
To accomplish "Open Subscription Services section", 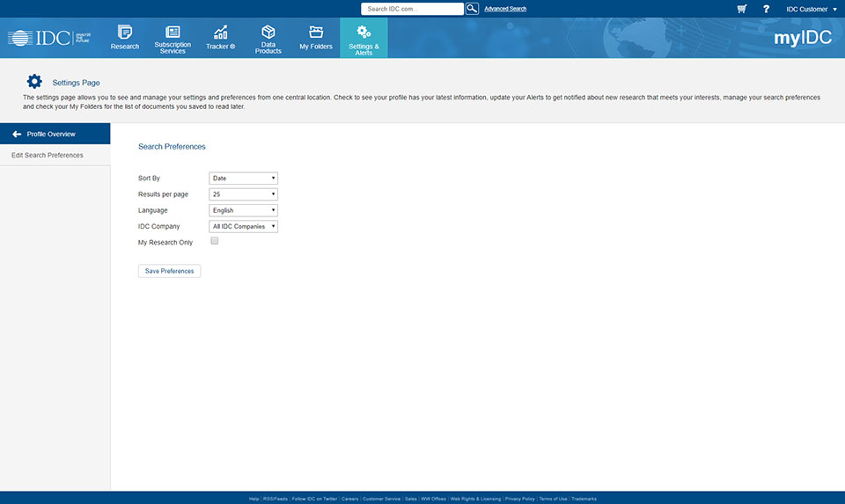I will (x=173, y=39).
